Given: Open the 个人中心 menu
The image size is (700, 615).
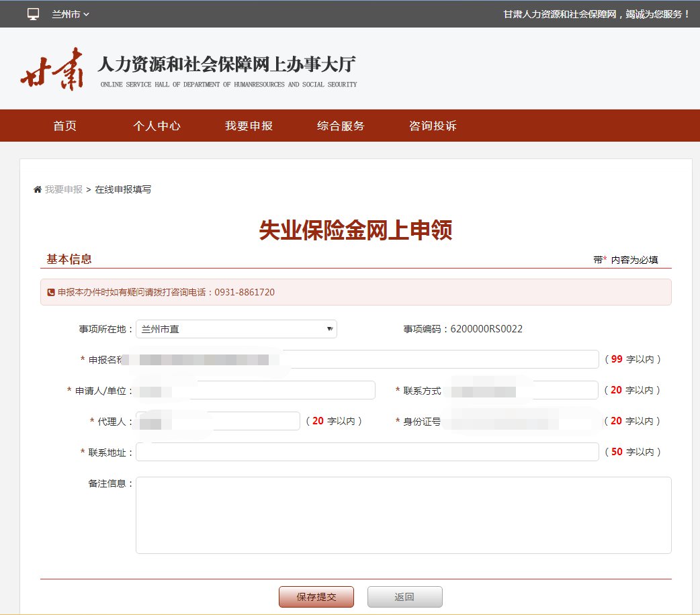Looking at the screenshot, I should pos(157,126).
